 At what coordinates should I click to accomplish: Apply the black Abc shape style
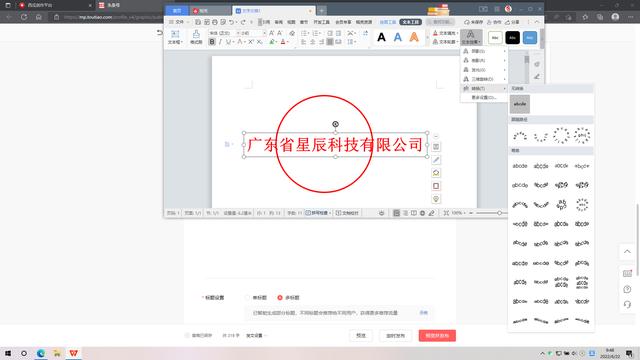click(x=513, y=38)
